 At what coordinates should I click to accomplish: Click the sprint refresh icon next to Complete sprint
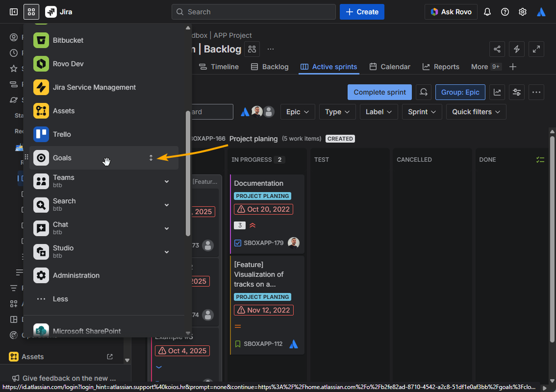[424, 92]
